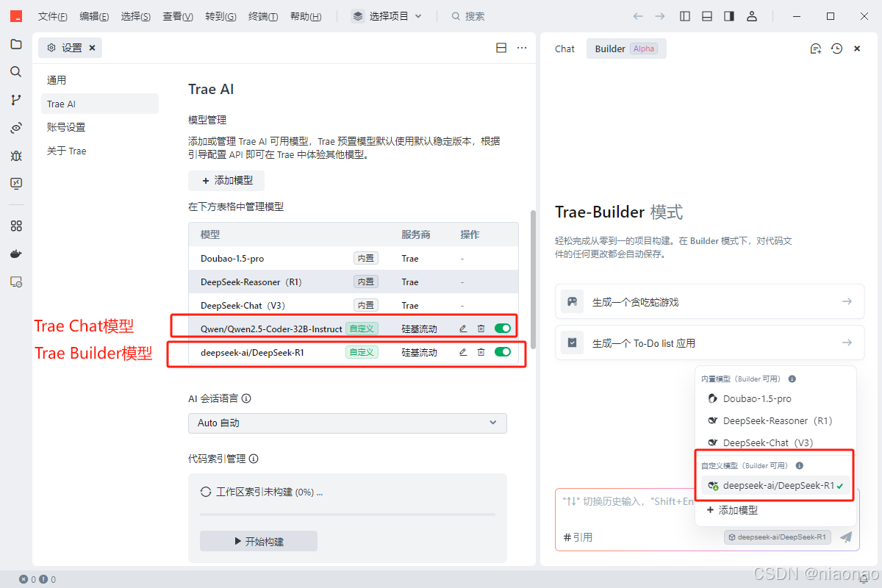Close the 设置 editor tab
Image resolution: width=882 pixels, height=588 pixels.
[92, 48]
